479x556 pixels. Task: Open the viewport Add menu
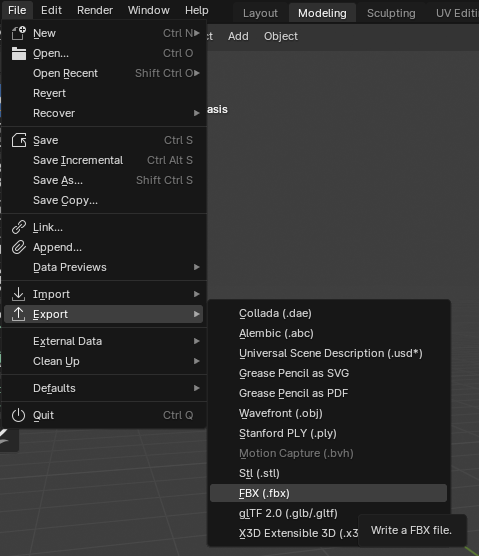238,37
